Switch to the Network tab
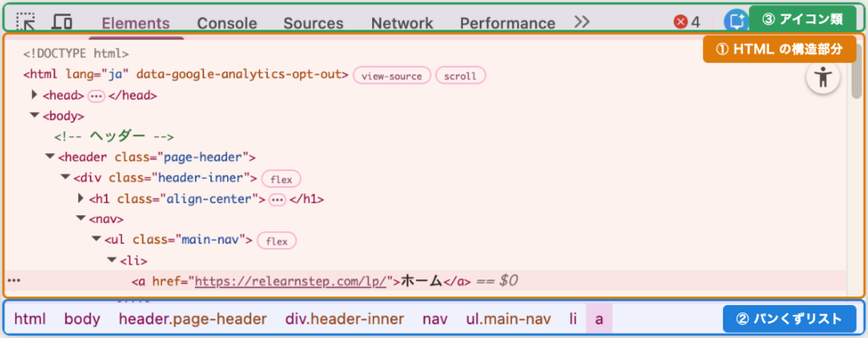The width and height of the screenshot is (868, 338). click(402, 23)
